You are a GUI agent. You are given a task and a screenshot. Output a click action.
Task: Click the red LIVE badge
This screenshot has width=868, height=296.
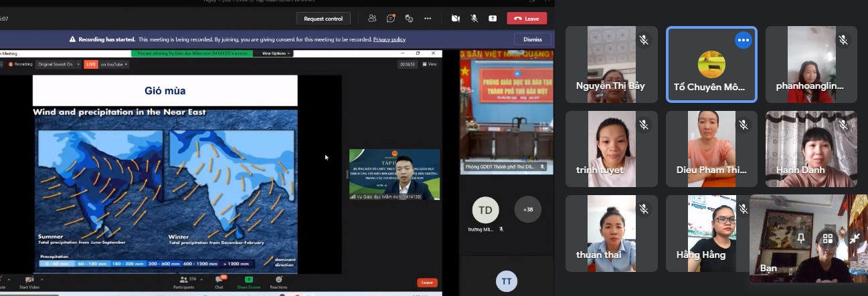point(91,64)
